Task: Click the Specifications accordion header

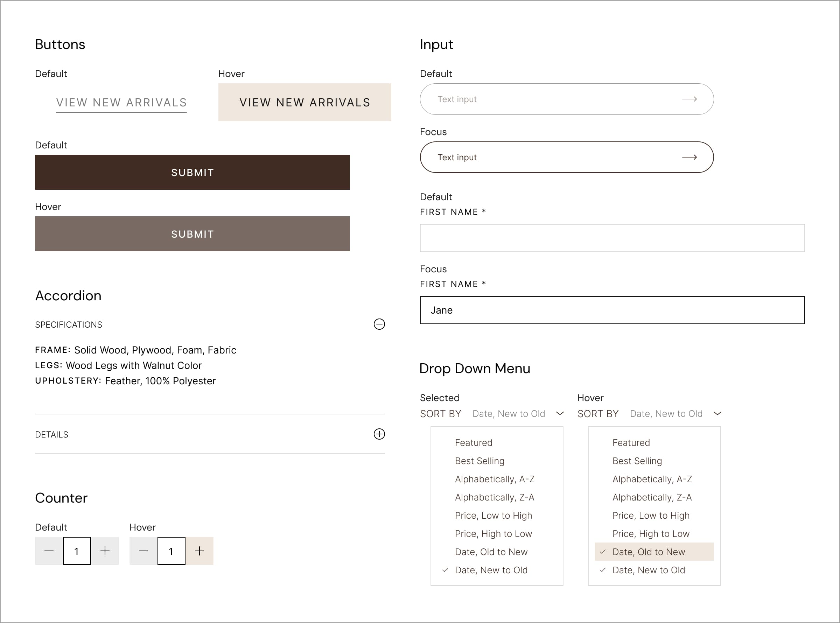Action: pyautogui.click(x=210, y=325)
